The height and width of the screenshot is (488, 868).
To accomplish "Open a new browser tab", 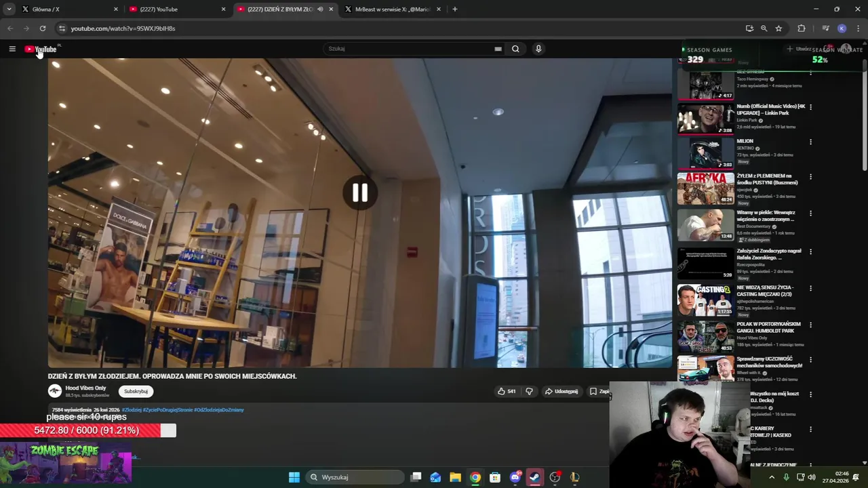I will tap(455, 9).
